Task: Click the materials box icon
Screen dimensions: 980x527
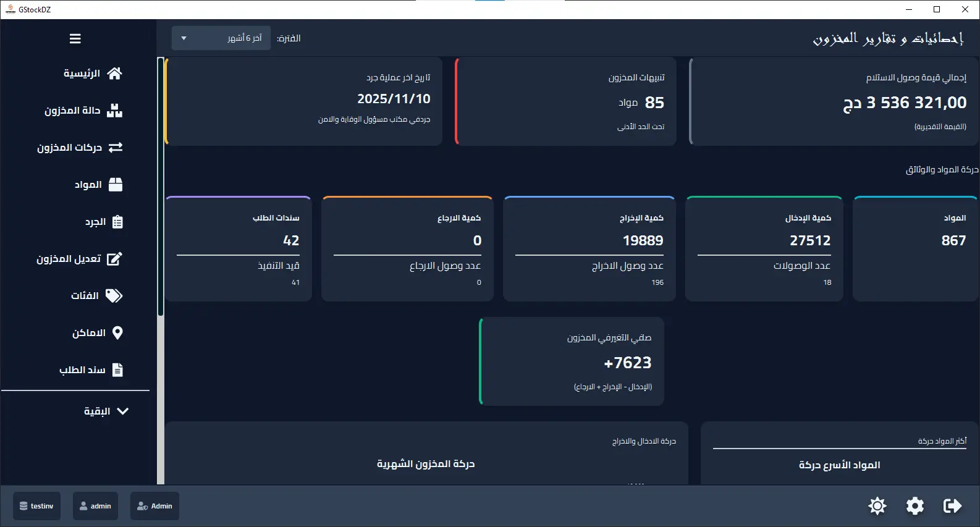Action: pos(116,185)
